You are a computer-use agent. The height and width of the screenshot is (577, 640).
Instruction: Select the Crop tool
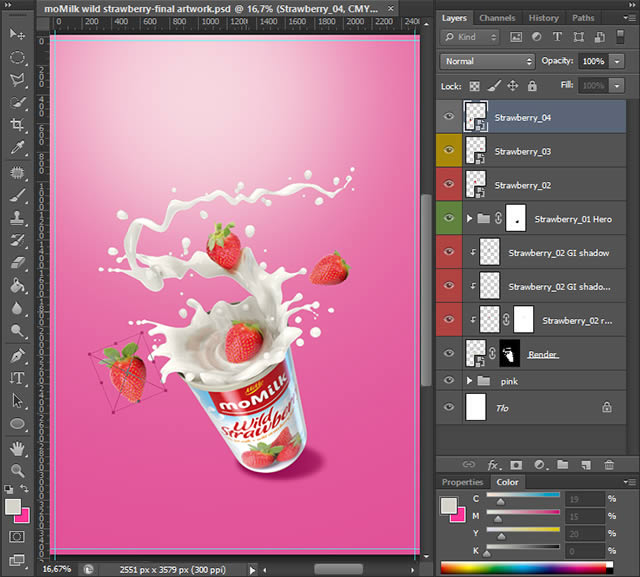point(17,124)
